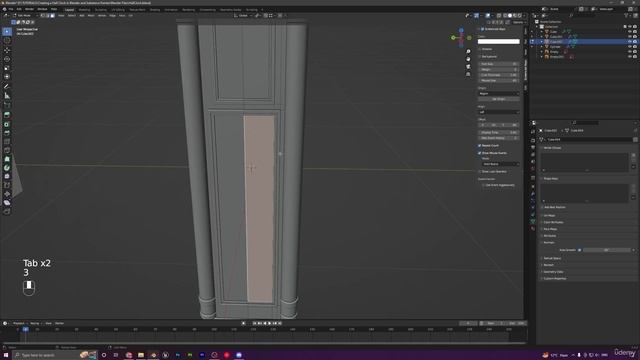640x360 pixels.
Task: Select the Cursor tool in left toolbar
Action: click(x=7, y=40)
